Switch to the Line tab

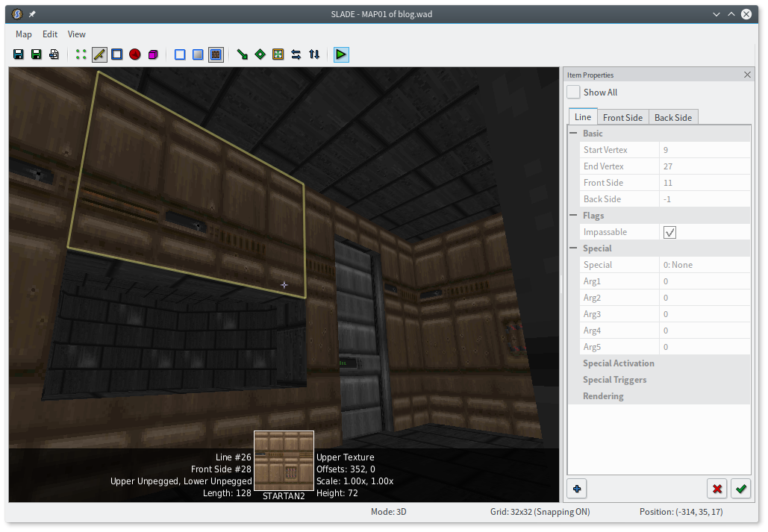583,116
